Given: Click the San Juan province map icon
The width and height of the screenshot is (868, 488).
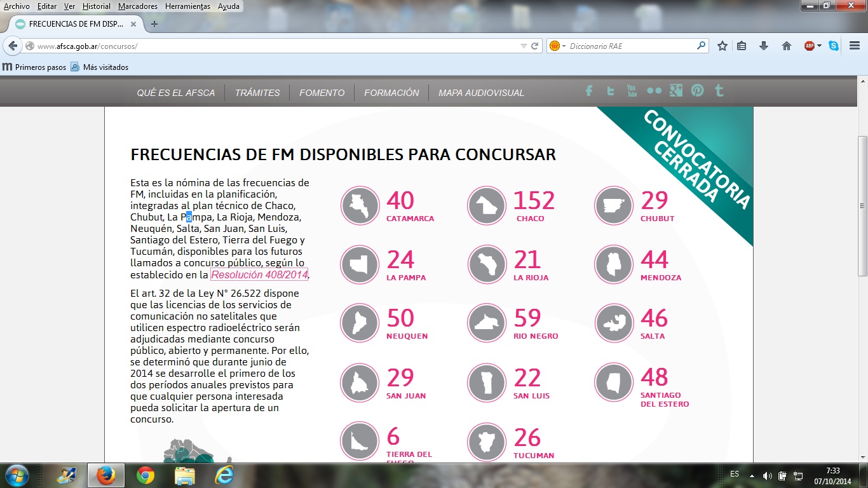Looking at the screenshot, I should tap(360, 383).
